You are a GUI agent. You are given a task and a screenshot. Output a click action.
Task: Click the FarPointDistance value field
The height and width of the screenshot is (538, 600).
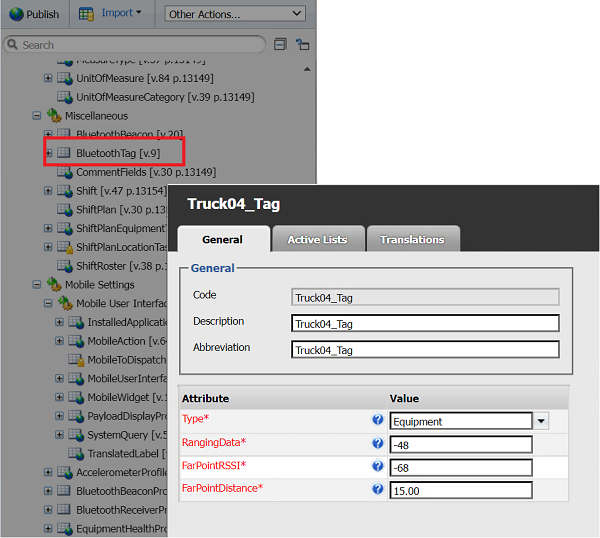point(461,490)
